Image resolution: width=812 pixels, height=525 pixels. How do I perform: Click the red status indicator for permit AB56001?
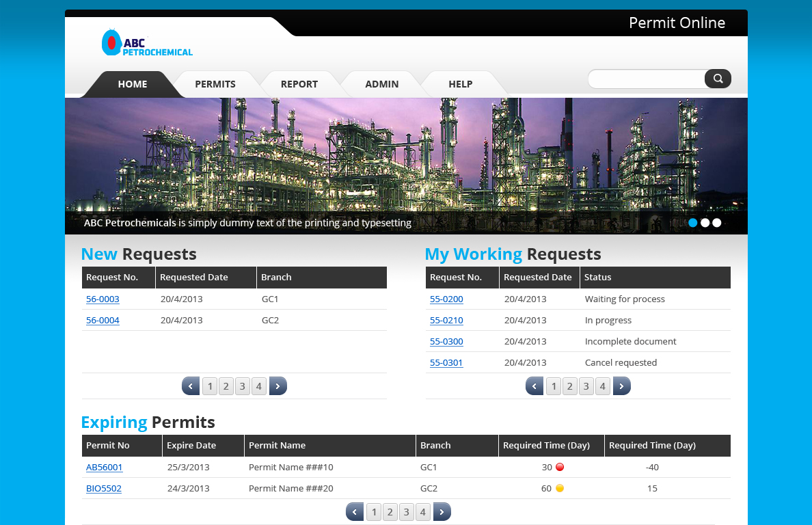coord(560,467)
